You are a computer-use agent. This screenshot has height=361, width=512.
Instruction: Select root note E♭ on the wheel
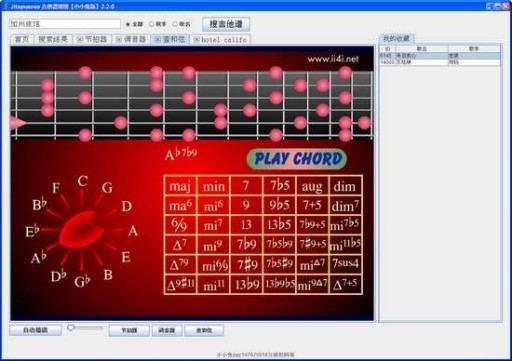point(32,231)
